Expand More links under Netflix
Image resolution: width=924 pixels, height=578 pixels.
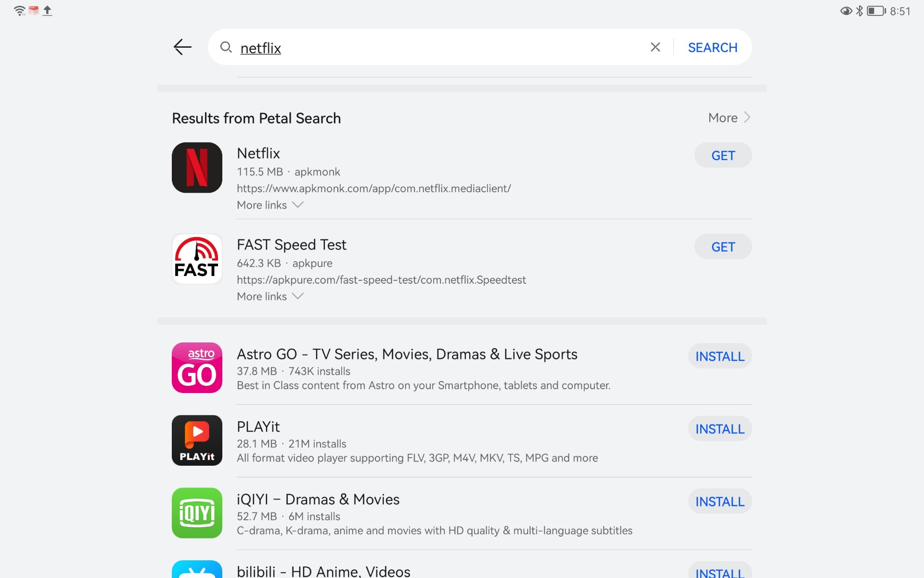click(x=270, y=205)
